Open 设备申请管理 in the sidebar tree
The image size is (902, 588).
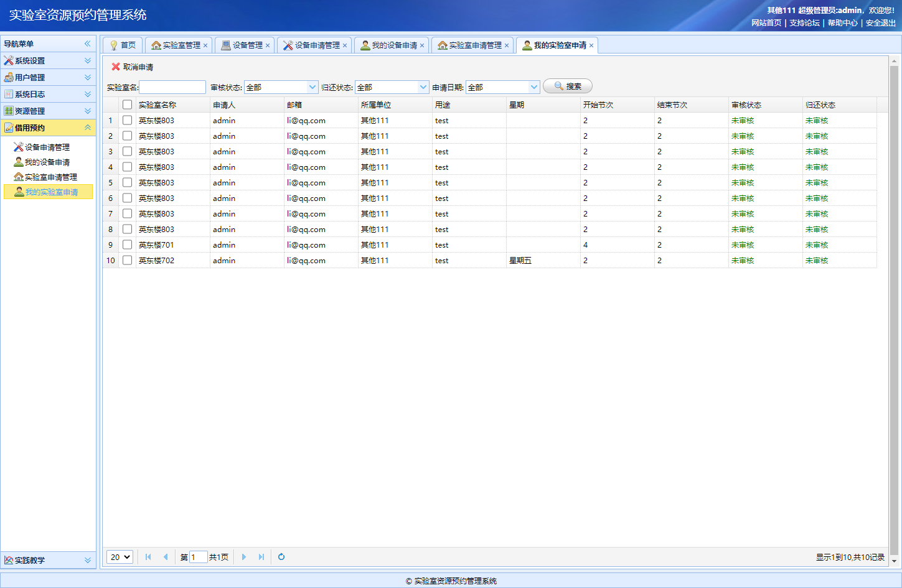coord(47,147)
